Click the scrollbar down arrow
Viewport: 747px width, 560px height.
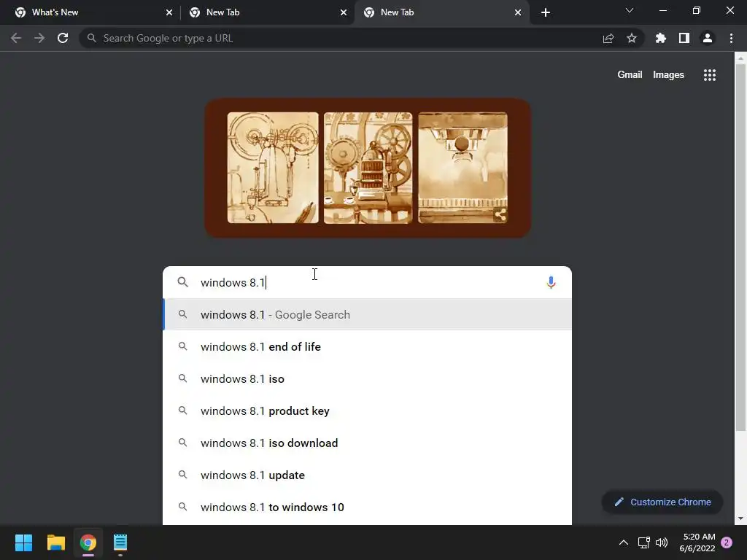coord(740,518)
